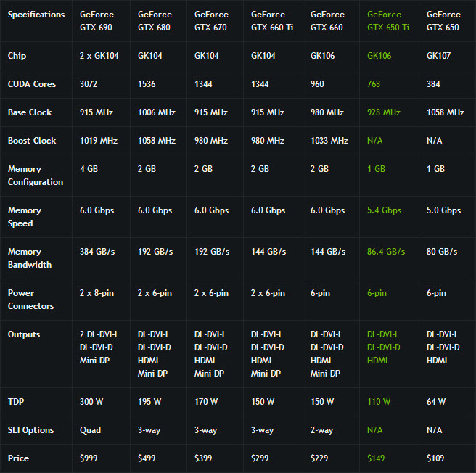This screenshot has width=476, height=473.
Task: Click the green GK106 chip cell
Action: tap(379, 56)
